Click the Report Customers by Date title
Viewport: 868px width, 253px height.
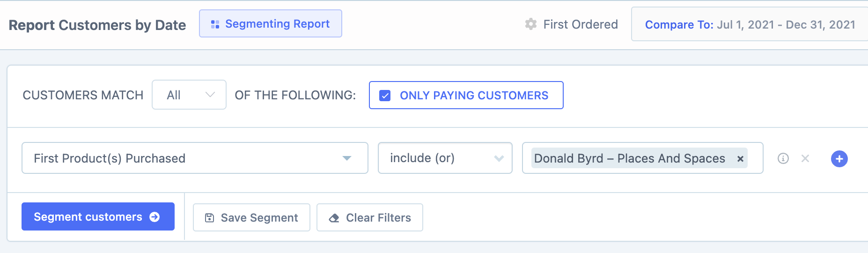click(97, 25)
